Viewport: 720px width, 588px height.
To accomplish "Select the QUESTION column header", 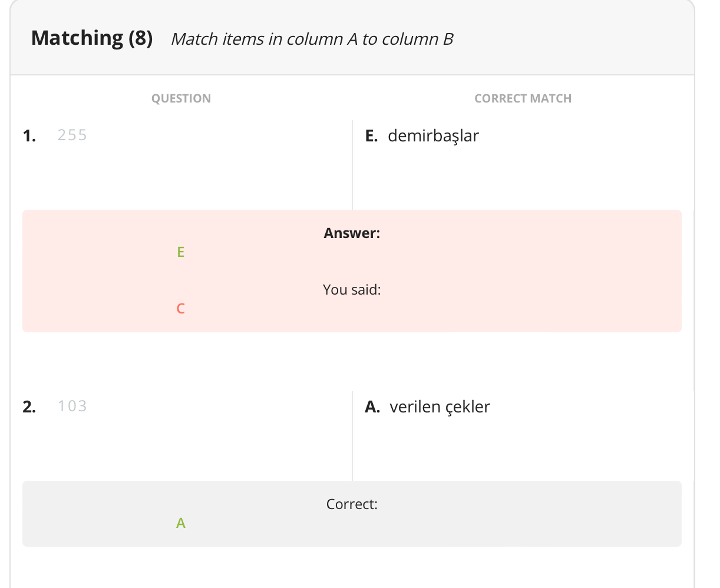I will [x=181, y=98].
